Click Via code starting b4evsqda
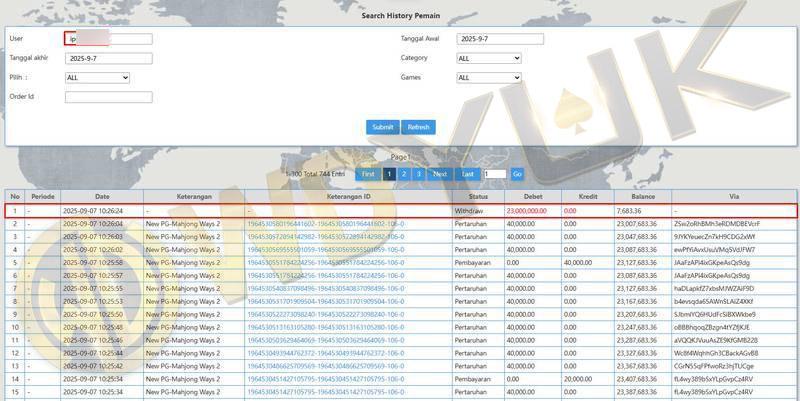This screenshot has width=800, height=401. click(714, 302)
